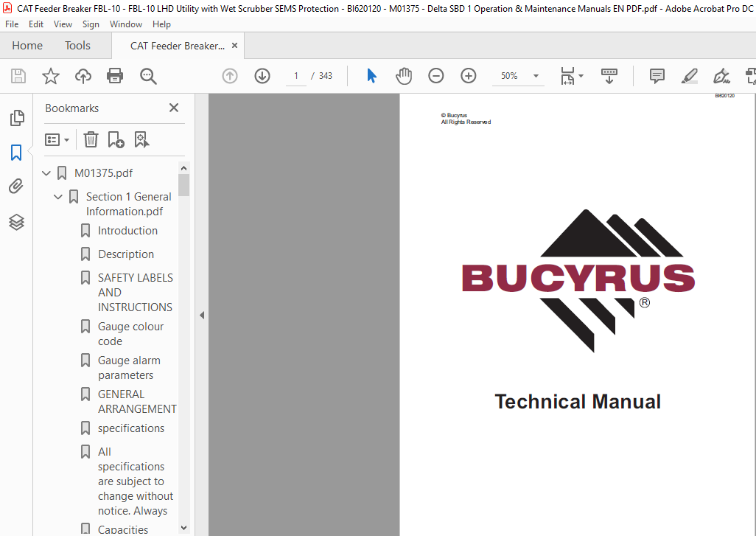756x536 pixels.
Task: Select the Highlight text pen tool
Action: click(x=690, y=76)
